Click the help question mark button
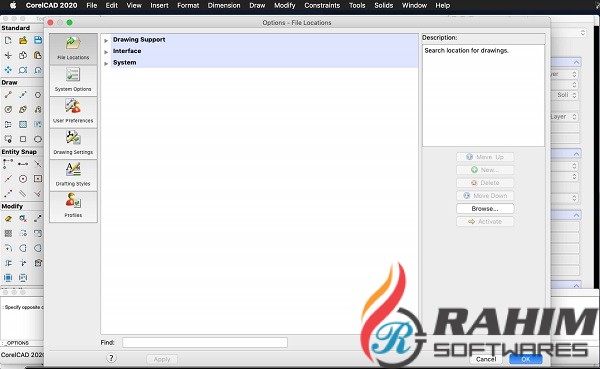600x369 pixels. pos(111,358)
